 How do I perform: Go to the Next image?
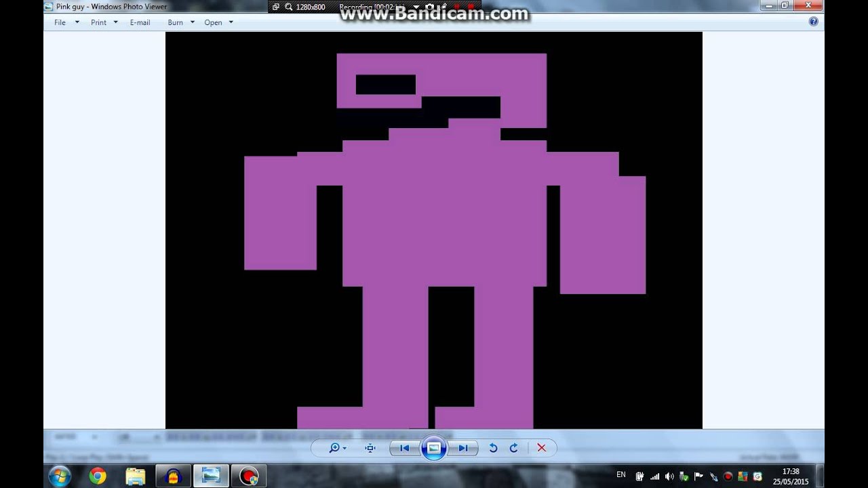(x=463, y=448)
